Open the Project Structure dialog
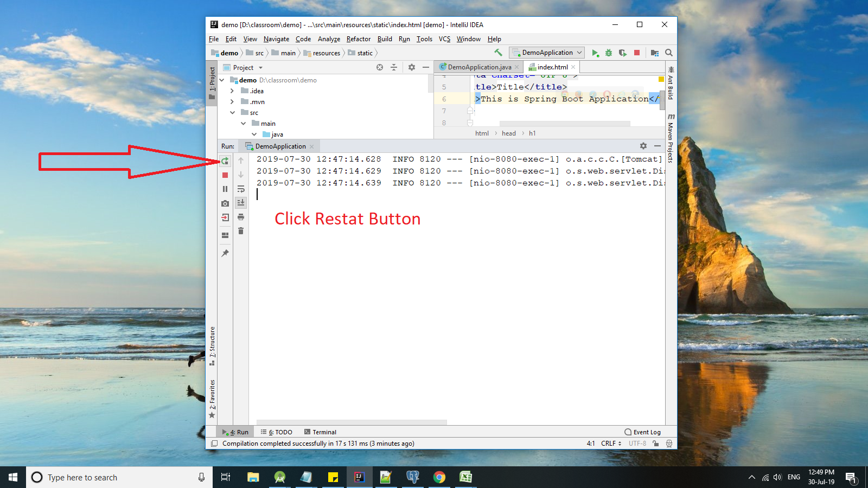Viewport: 868px width, 488px height. (x=655, y=53)
